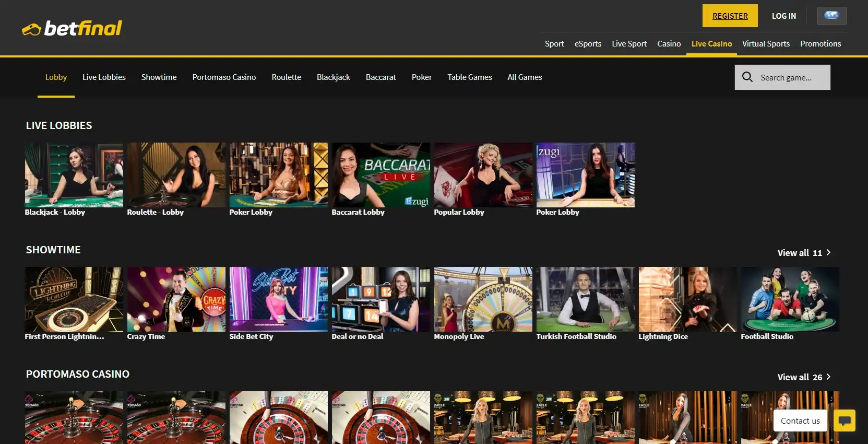Go to the Promotions menu
The height and width of the screenshot is (444, 868).
pyautogui.click(x=820, y=44)
